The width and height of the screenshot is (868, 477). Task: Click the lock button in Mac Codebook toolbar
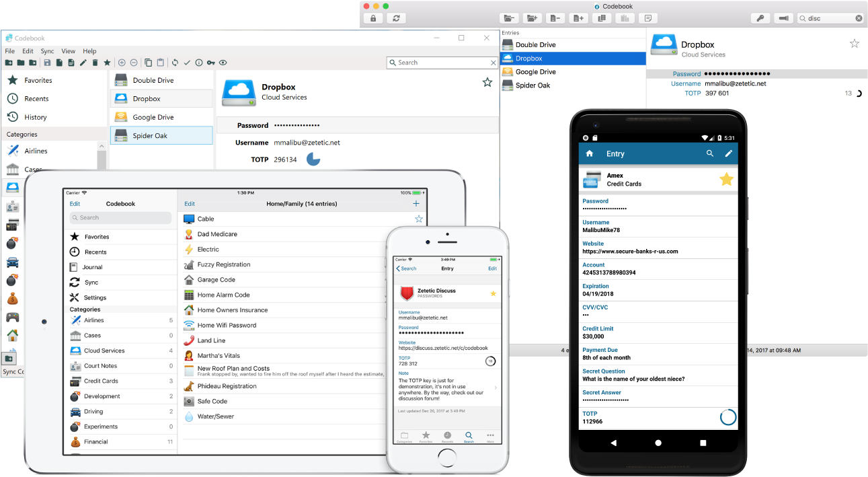click(x=372, y=18)
